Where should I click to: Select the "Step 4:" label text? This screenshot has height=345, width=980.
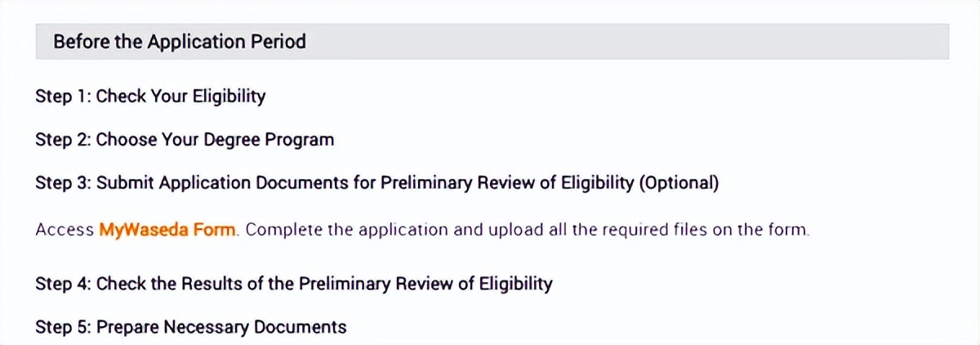[63, 284]
